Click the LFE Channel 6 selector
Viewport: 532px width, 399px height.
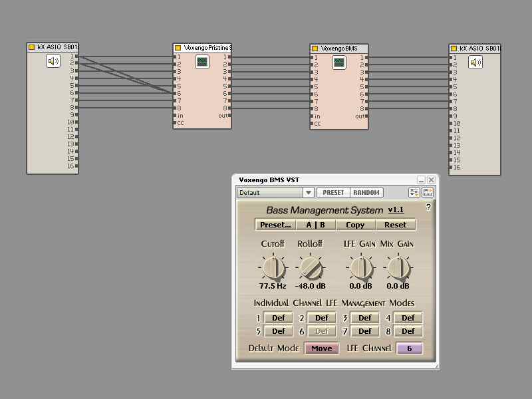click(410, 348)
